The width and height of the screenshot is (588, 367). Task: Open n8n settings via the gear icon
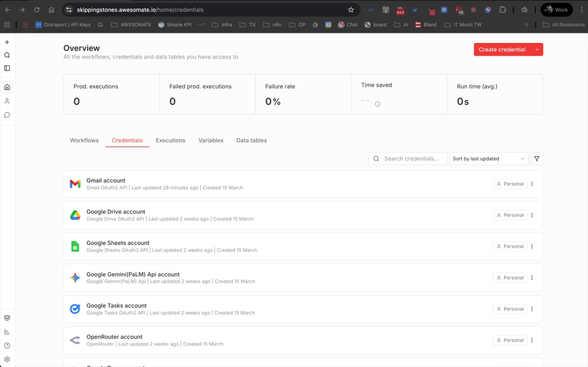pos(7,359)
